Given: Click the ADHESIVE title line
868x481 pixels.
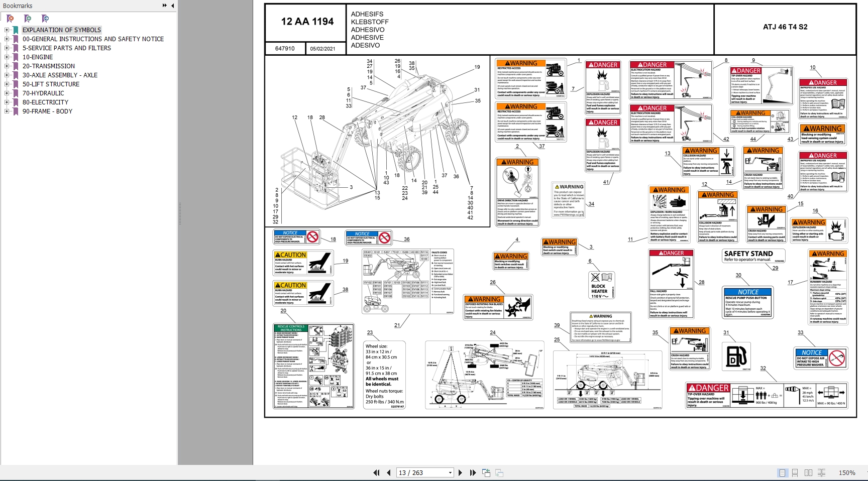Looking at the screenshot, I should point(367,38).
